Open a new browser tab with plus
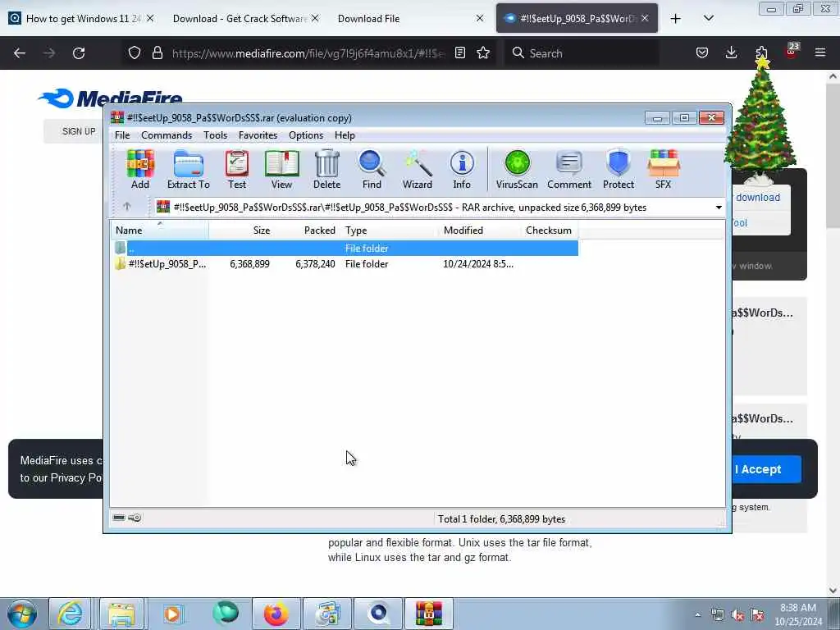The height and width of the screenshot is (630, 840). click(x=676, y=19)
